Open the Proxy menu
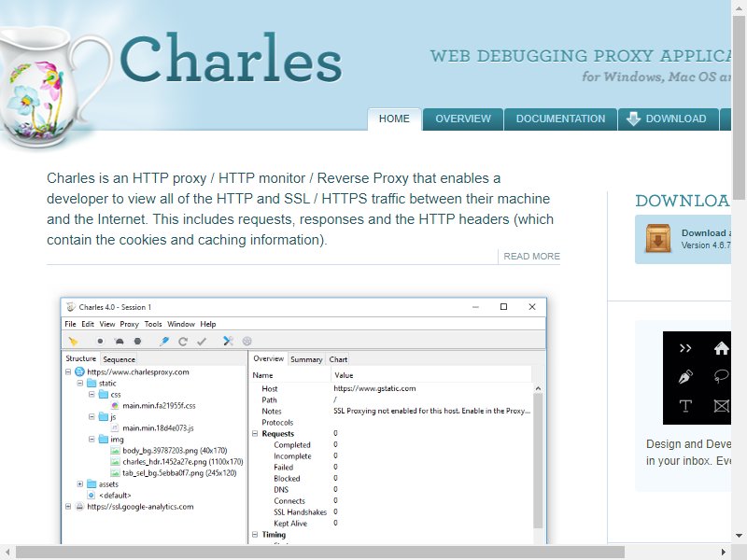Image resolution: width=747 pixels, height=560 pixels. [129, 324]
